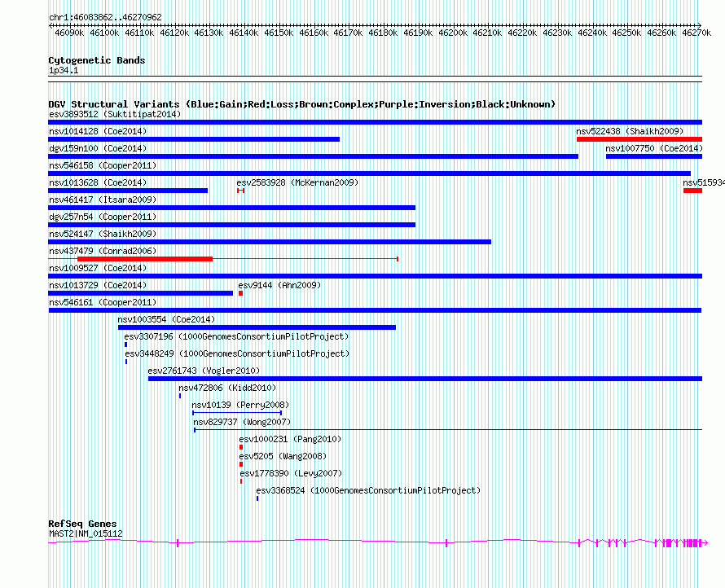Open variant nsv522438 (Shaikh2009) label
Screen dimensions: 725x588
tap(630, 131)
